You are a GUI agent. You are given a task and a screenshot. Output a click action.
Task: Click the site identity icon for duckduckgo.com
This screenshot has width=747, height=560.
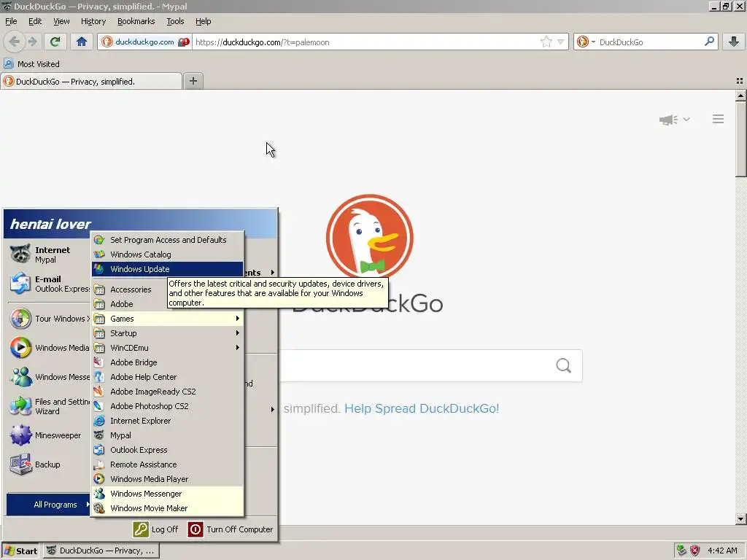107,42
